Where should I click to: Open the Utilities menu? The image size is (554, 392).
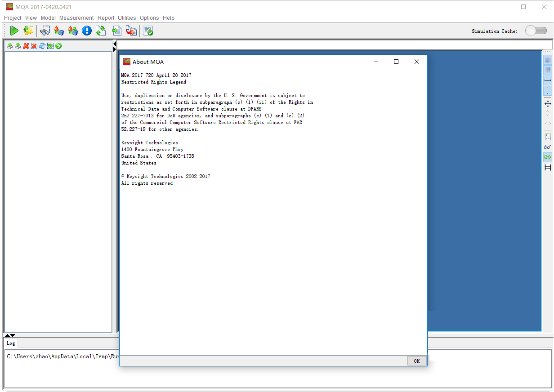tap(127, 18)
